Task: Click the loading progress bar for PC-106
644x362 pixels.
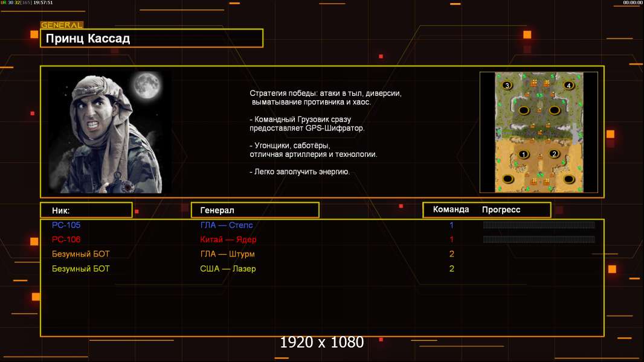Action: point(539,240)
